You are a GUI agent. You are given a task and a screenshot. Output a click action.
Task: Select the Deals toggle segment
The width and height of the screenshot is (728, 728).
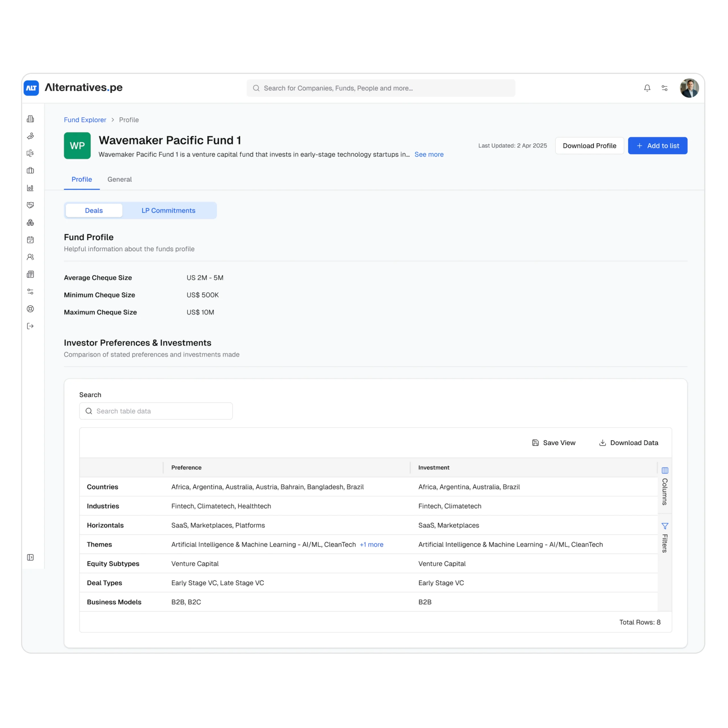(x=94, y=211)
